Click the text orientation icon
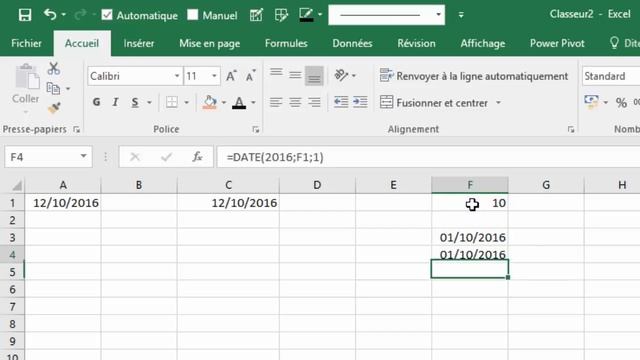Viewport: 640px width, 360px height. [x=341, y=75]
